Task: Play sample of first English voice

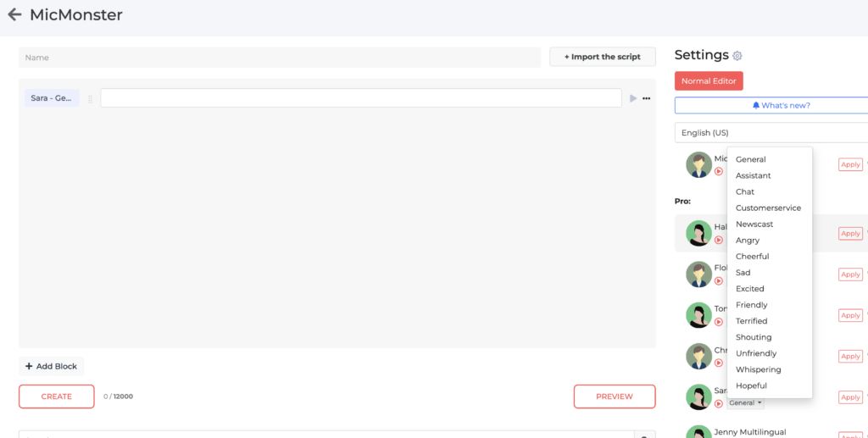Action: tap(719, 171)
